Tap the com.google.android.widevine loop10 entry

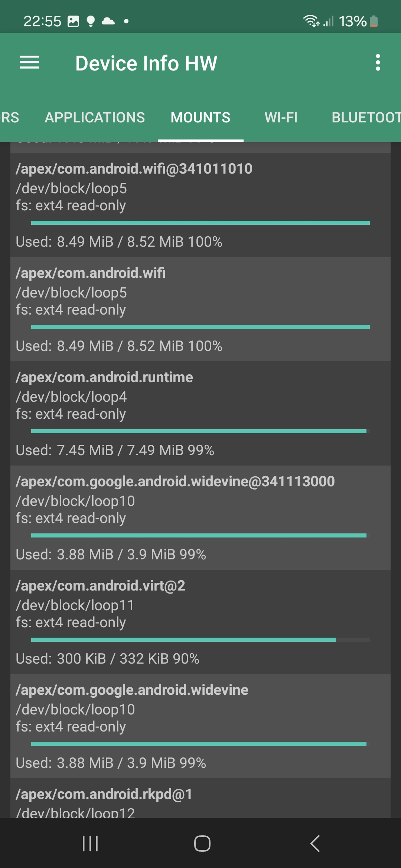pyautogui.click(x=200, y=726)
